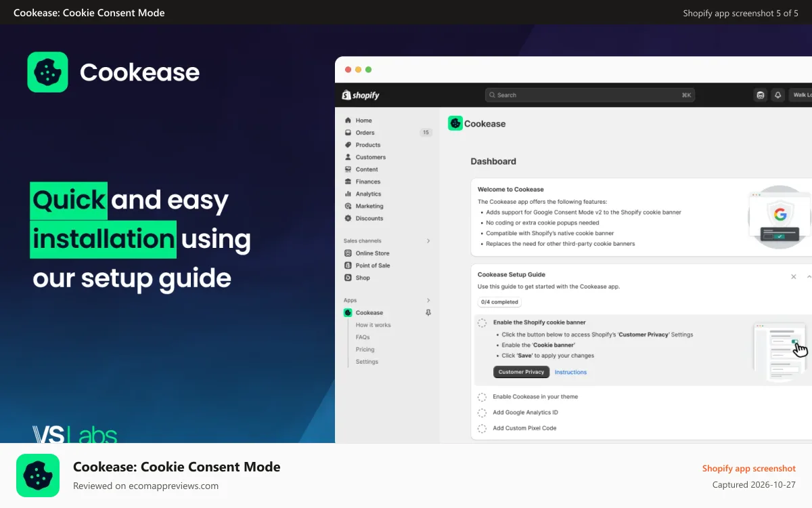Open Marketing menu item
This screenshot has height=508, width=812.
tap(369, 206)
